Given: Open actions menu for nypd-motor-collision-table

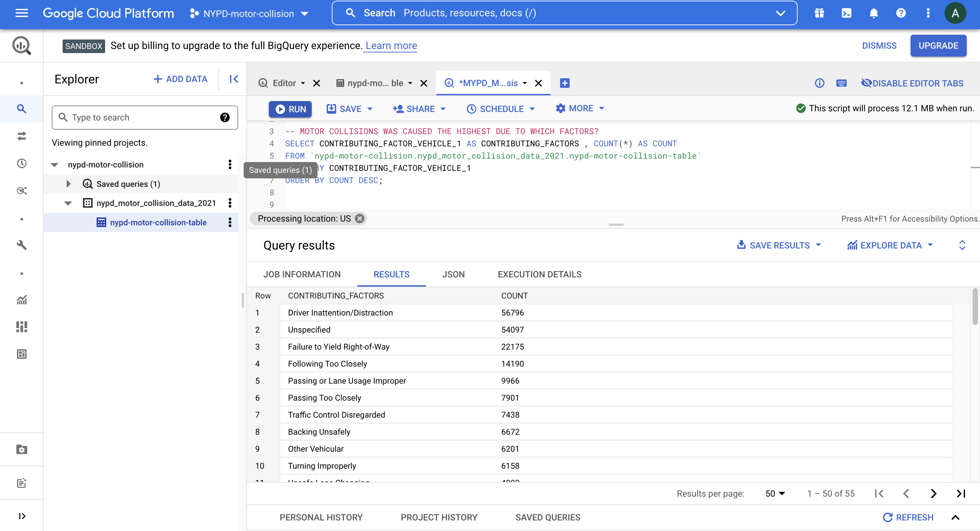Looking at the screenshot, I should click(x=230, y=222).
